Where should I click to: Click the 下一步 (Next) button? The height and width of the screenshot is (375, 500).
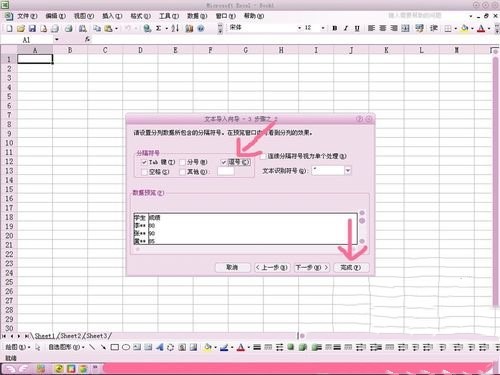pyautogui.click(x=312, y=267)
